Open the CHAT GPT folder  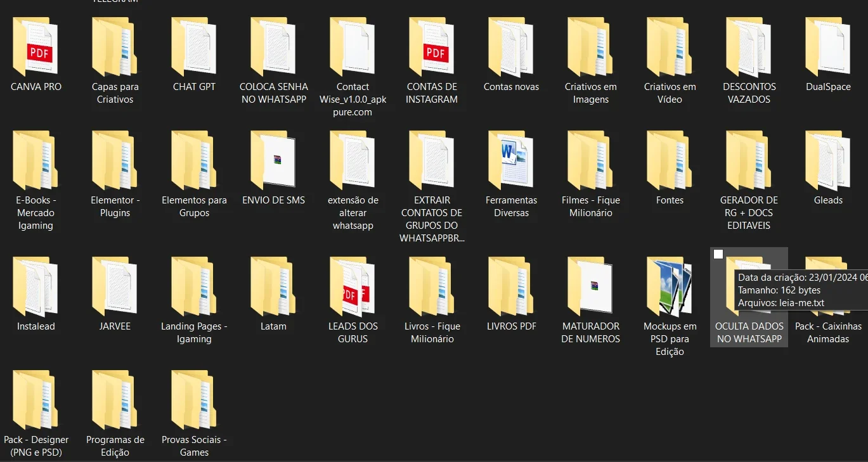pos(194,46)
